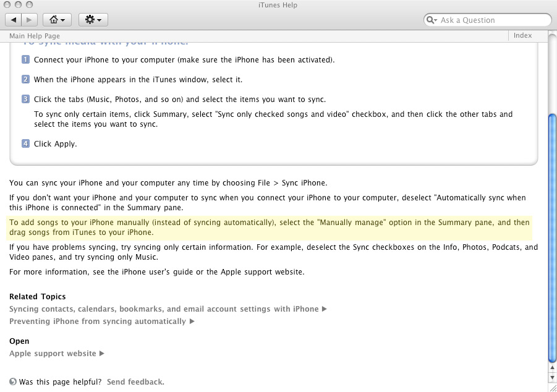557x392 pixels.
Task: Go forward with the right arrow button
Action: coord(30,20)
